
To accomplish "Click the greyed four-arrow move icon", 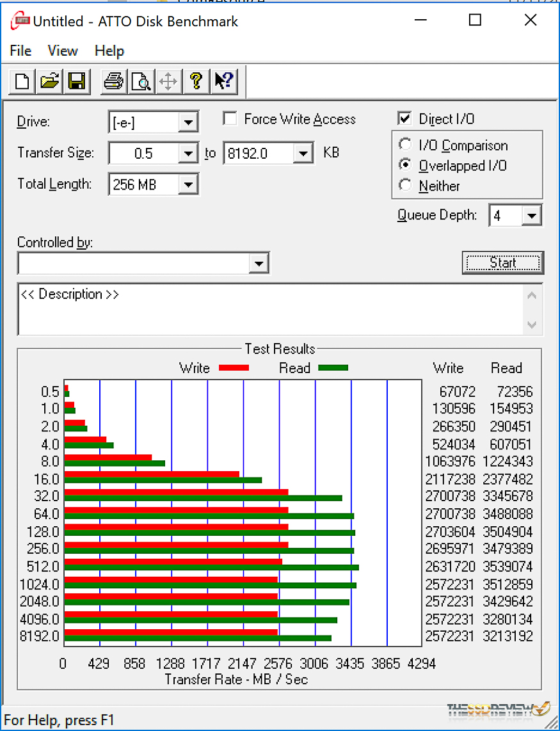I will pos(168,81).
